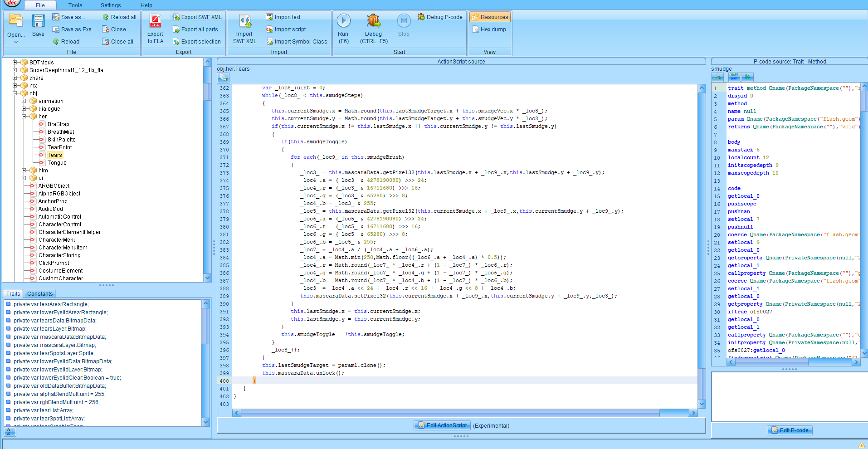Image resolution: width=868 pixels, height=449 pixels.
Task: Collapse the 'her' package tree node
Action: click(x=24, y=117)
